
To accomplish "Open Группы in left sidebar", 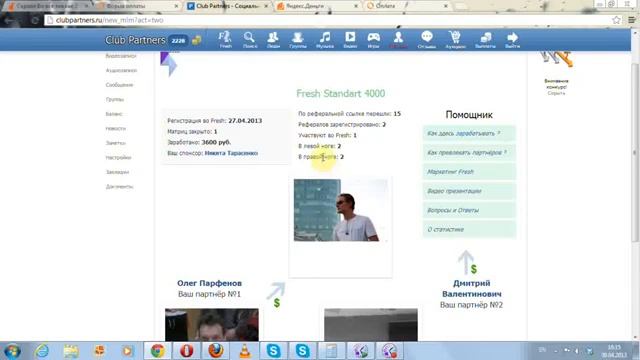I will point(115,100).
